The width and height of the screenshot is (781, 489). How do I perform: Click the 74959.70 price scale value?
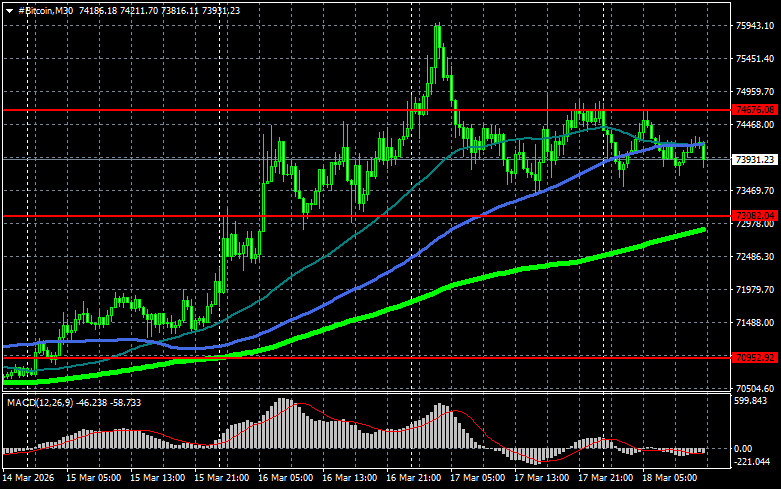[755, 92]
